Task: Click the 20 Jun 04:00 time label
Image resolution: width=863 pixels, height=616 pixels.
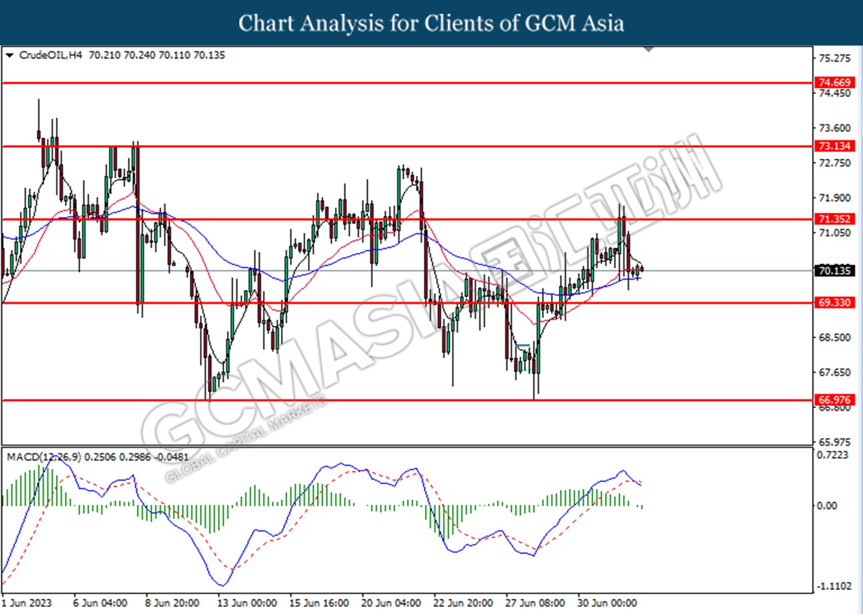Action: tap(391, 603)
